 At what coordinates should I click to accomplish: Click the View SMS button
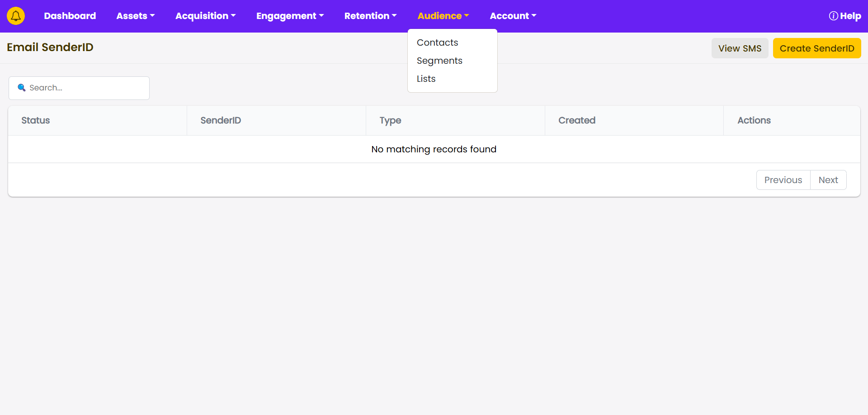(x=740, y=48)
